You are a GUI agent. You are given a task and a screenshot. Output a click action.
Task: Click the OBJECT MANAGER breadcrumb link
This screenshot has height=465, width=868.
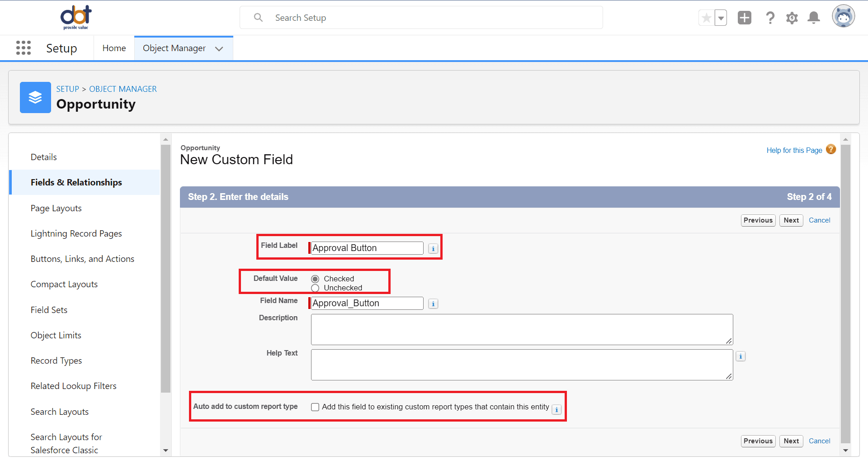123,89
